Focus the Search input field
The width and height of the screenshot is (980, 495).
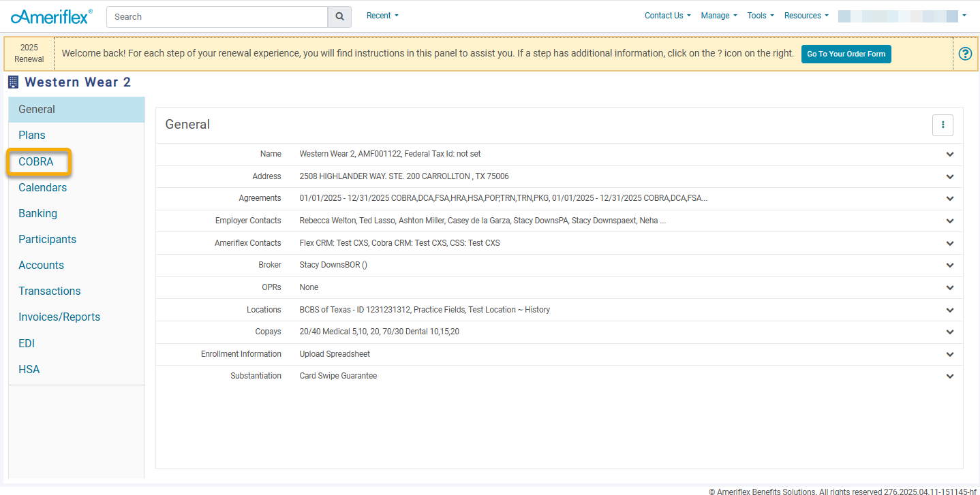click(217, 17)
